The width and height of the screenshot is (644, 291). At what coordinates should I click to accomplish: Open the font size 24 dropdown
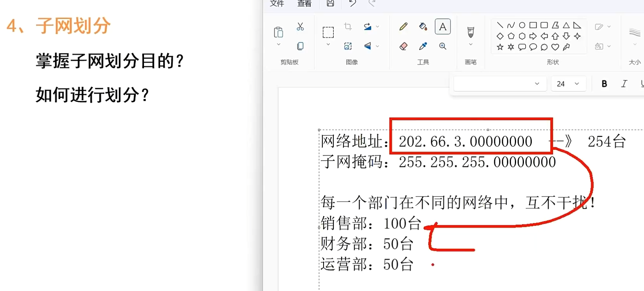[x=568, y=84]
